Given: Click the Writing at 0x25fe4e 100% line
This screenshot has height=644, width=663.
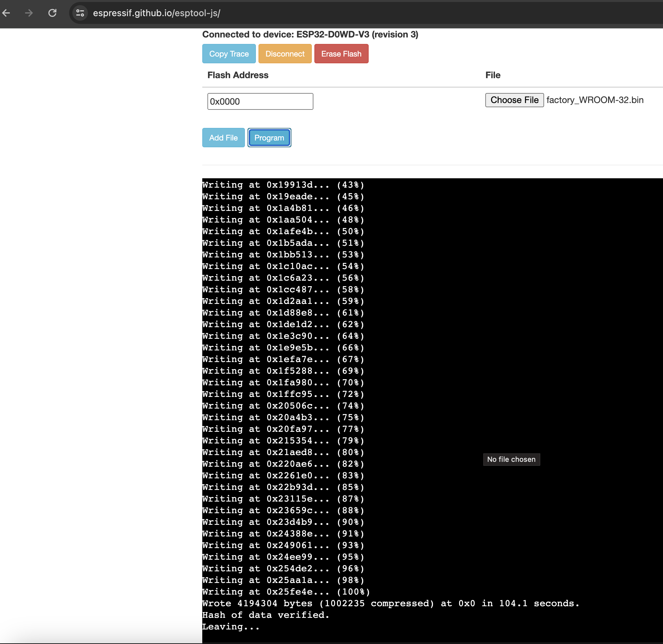Looking at the screenshot, I should [286, 592].
